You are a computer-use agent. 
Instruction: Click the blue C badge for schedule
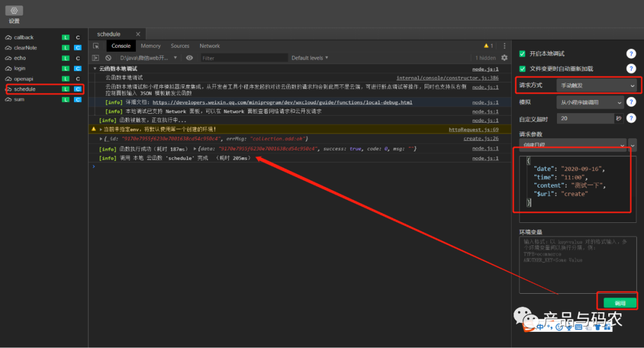78,89
